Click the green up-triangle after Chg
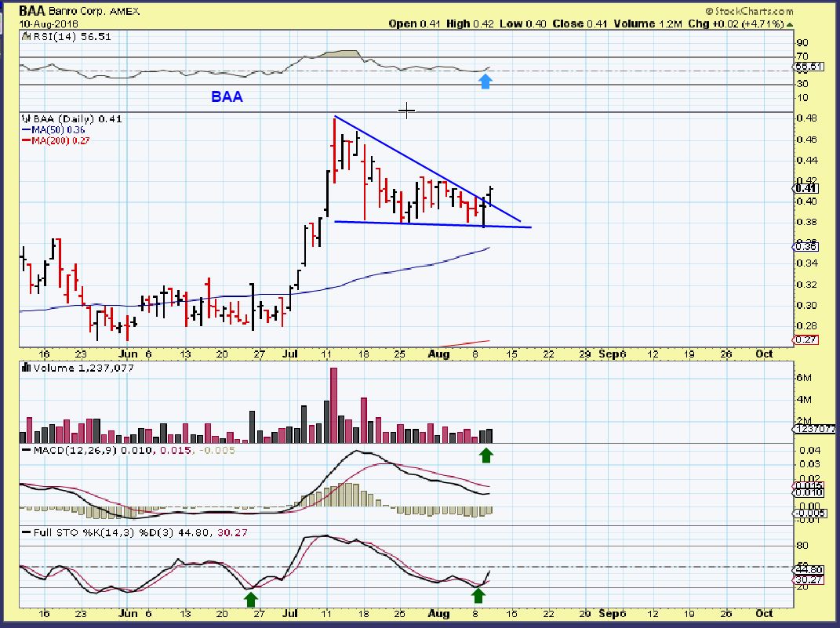 790,24
